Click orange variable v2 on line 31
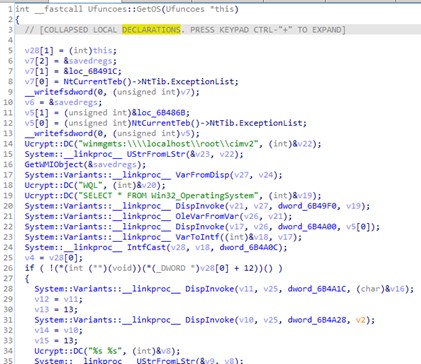This screenshot has width=421, height=364. (360, 320)
